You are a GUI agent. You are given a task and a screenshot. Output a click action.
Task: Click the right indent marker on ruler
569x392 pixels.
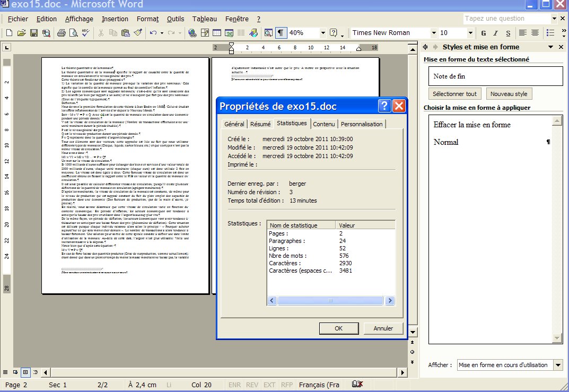pyautogui.click(x=358, y=49)
